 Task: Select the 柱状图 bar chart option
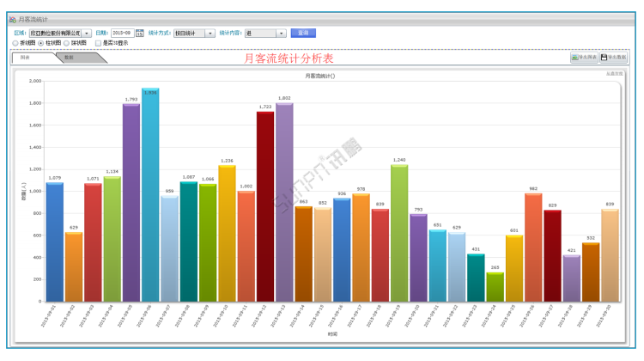click(x=40, y=43)
